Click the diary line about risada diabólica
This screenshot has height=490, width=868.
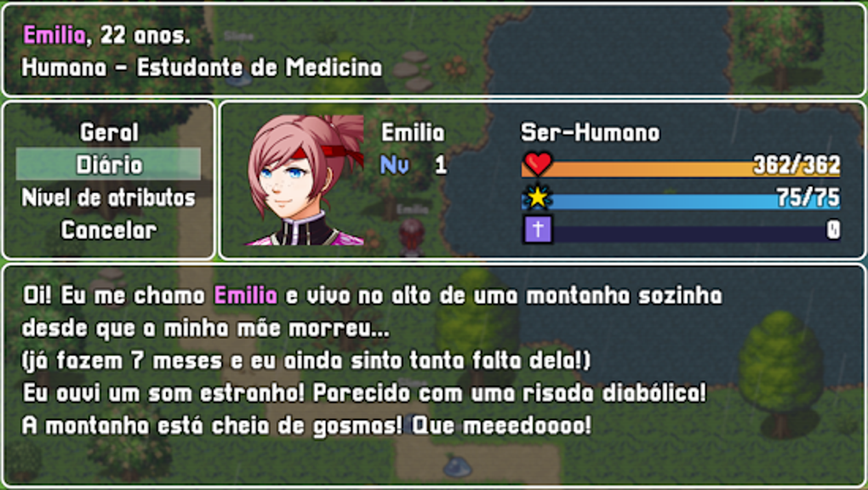click(x=364, y=393)
